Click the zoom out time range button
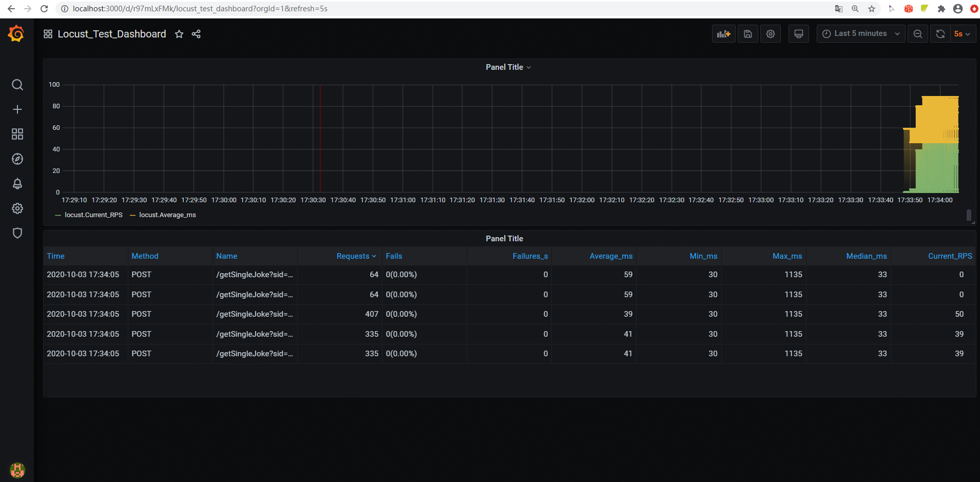Image resolution: width=980 pixels, height=482 pixels. pos(917,33)
